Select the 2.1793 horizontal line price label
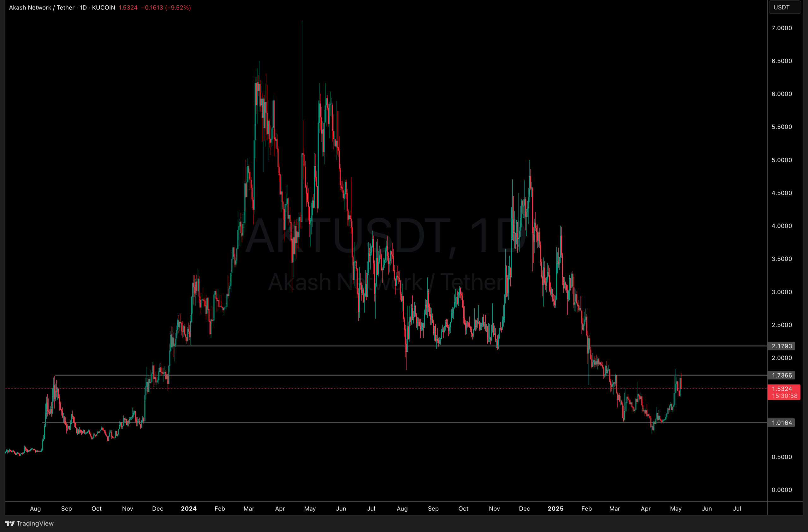Image resolution: width=808 pixels, height=532 pixels. point(781,346)
